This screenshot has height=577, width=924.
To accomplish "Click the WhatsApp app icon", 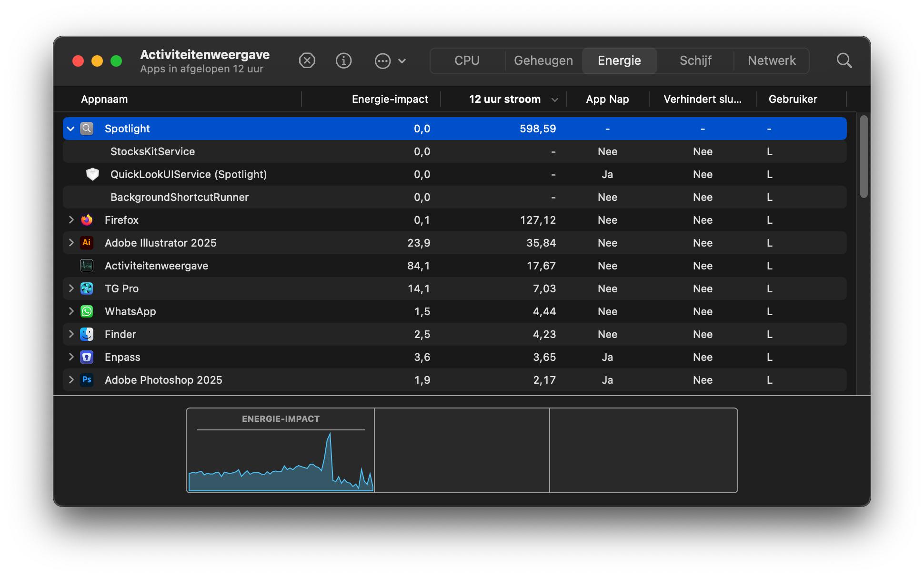I will tap(87, 311).
